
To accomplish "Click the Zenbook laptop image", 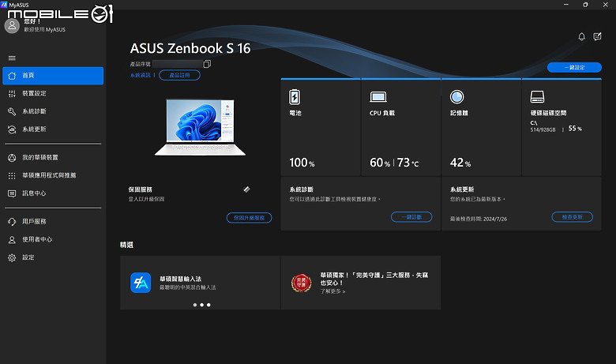I will [200, 127].
